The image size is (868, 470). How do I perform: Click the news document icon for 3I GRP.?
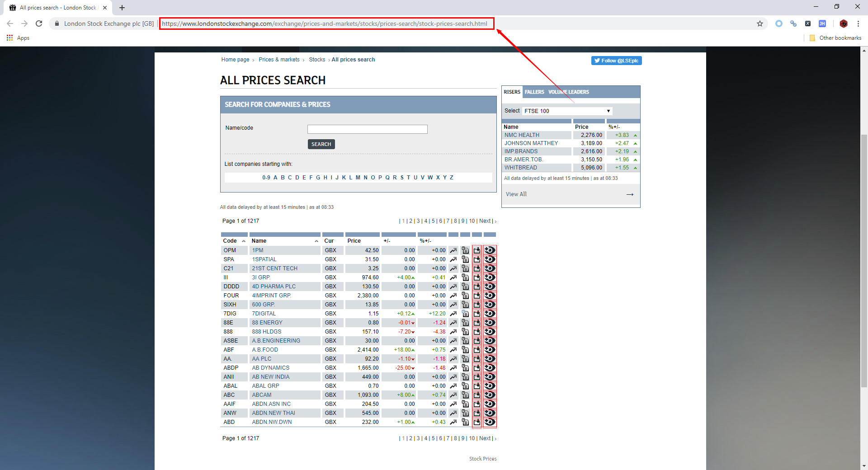click(x=465, y=277)
